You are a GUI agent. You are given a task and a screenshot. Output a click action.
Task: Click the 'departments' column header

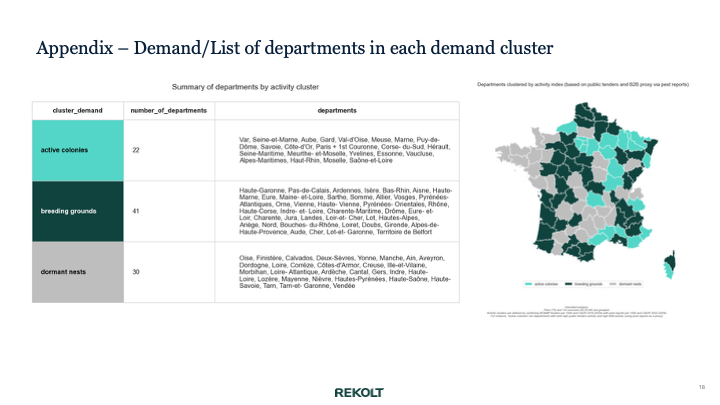[x=337, y=111]
